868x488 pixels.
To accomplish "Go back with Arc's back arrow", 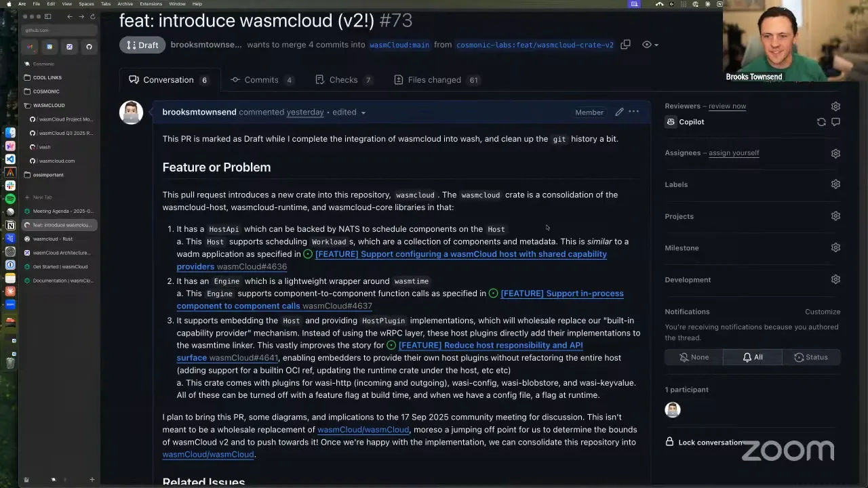I will coord(69,16).
